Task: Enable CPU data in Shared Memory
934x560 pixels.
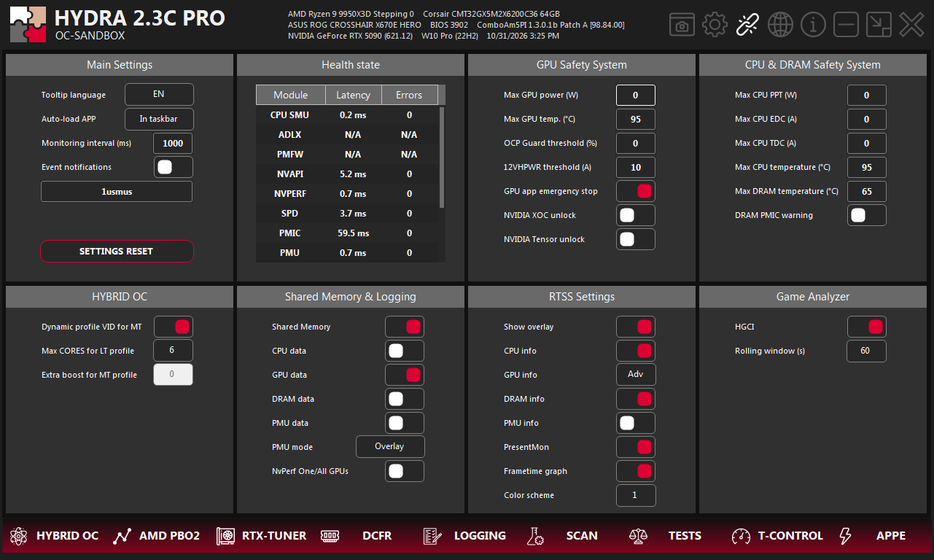Action: [x=405, y=351]
